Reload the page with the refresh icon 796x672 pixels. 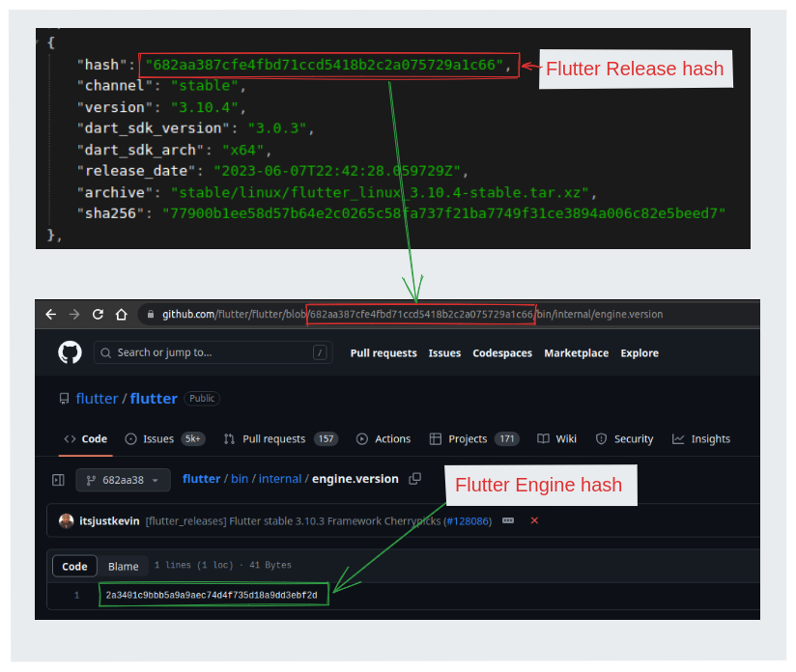click(x=98, y=314)
